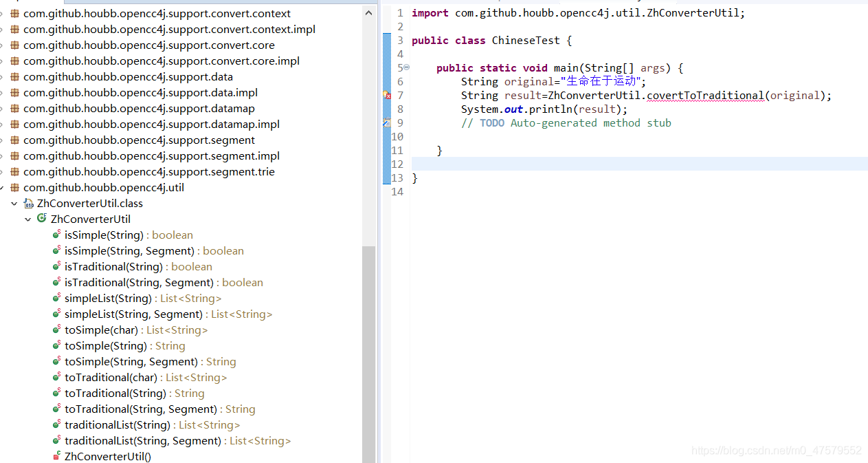Screen dimensions: 868x463
Task: Collapse the ZhConverterUtil class members node
Action: coord(28,219)
